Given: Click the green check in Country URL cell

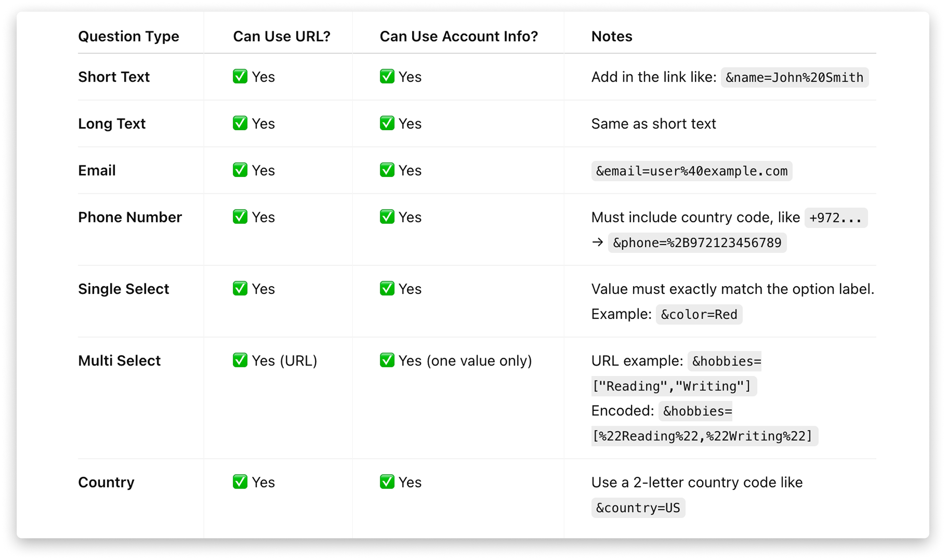Looking at the screenshot, I should (x=240, y=481).
